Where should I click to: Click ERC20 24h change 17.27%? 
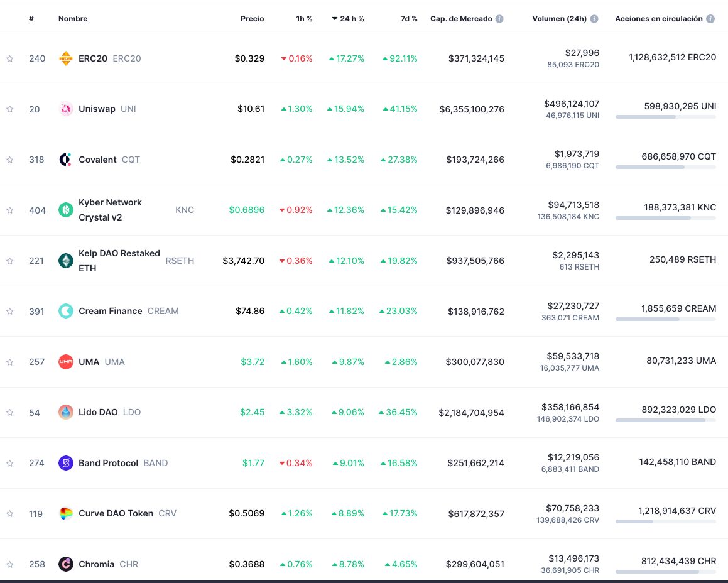(346, 58)
